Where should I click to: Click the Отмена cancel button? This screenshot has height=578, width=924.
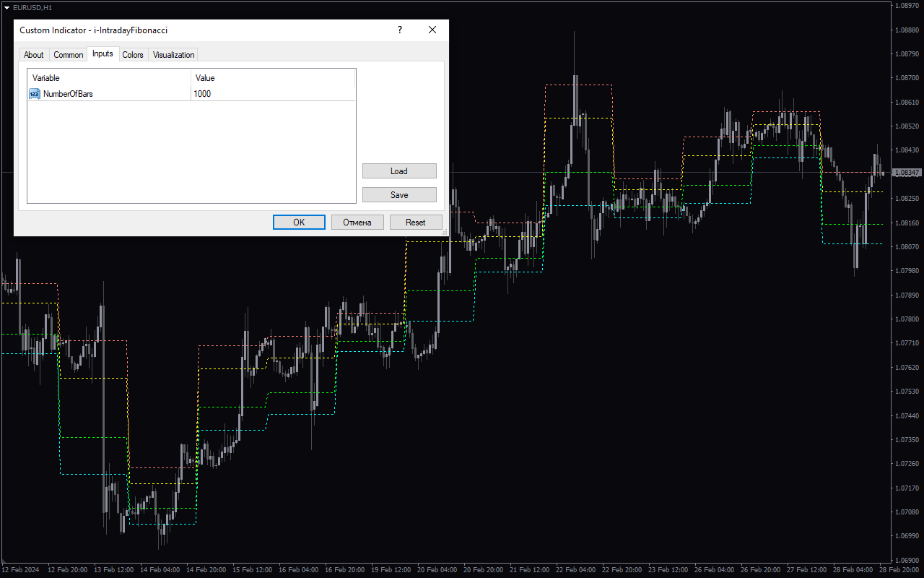pyautogui.click(x=357, y=223)
